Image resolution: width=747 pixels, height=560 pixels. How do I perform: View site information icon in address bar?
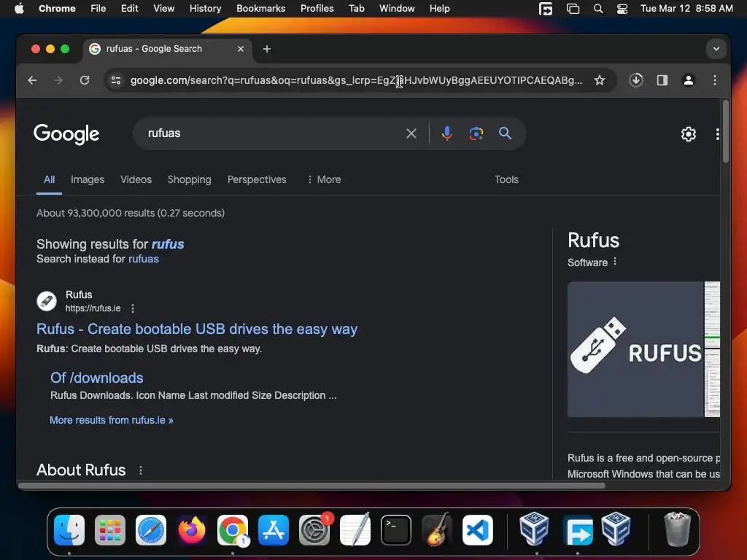pos(116,80)
